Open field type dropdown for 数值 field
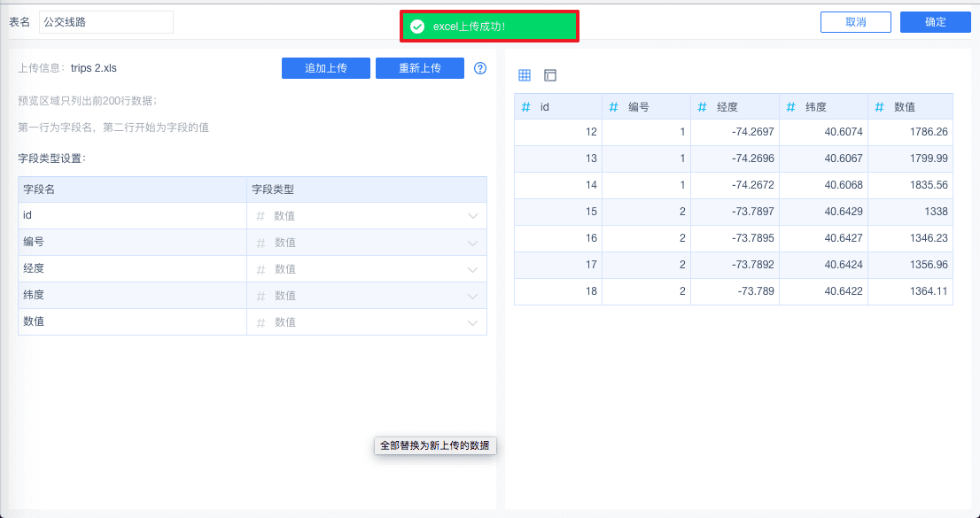 tap(473, 322)
